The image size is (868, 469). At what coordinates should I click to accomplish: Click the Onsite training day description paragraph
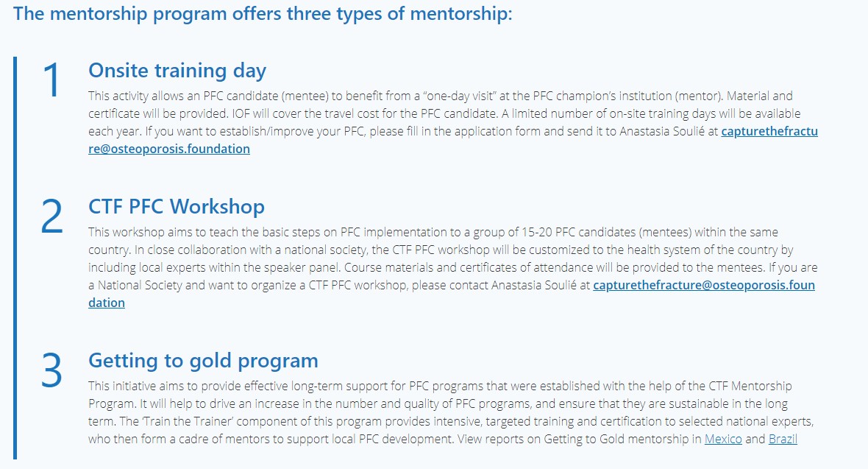tap(453, 122)
